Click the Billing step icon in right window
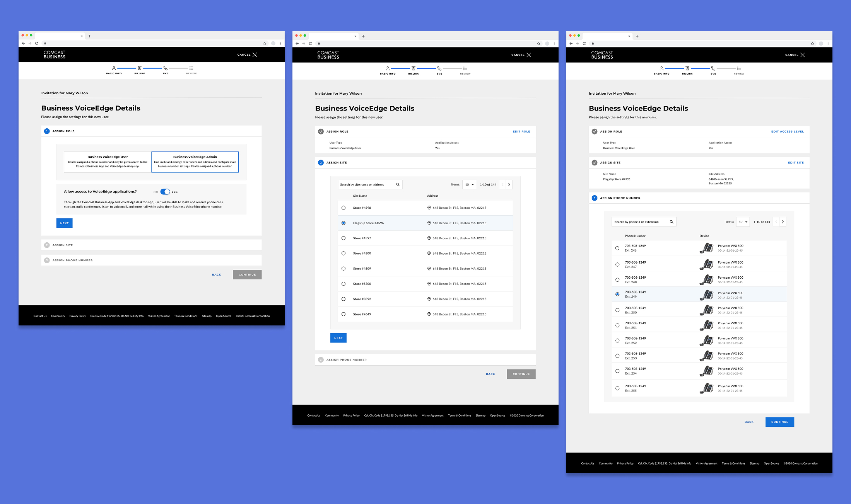Image resolution: width=851 pixels, height=504 pixels. click(x=687, y=68)
